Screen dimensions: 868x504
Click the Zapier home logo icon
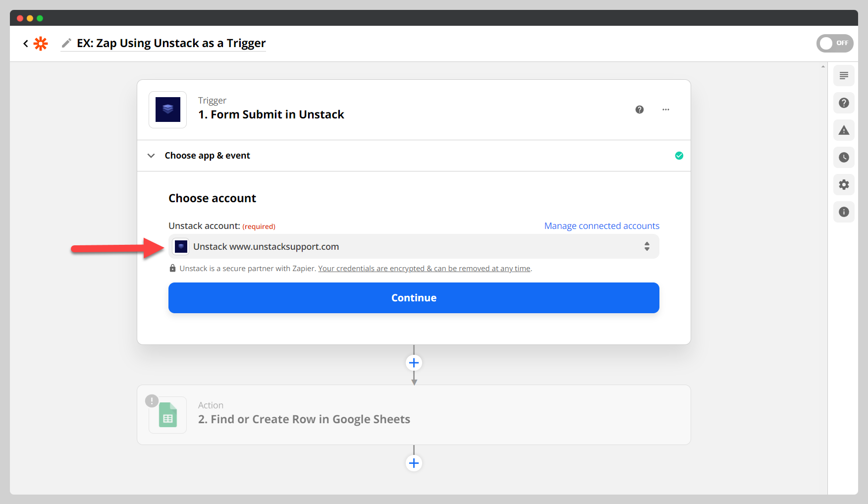point(41,44)
